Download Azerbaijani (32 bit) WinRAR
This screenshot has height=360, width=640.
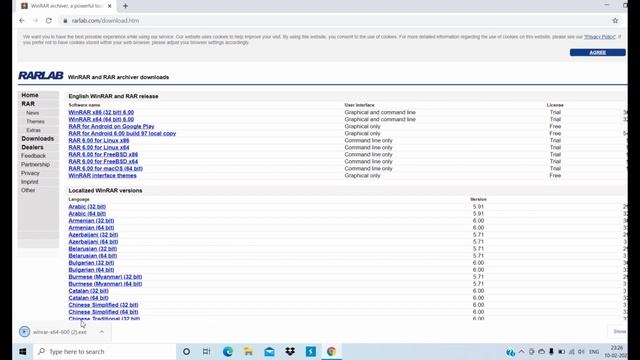click(x=93, y=235)
